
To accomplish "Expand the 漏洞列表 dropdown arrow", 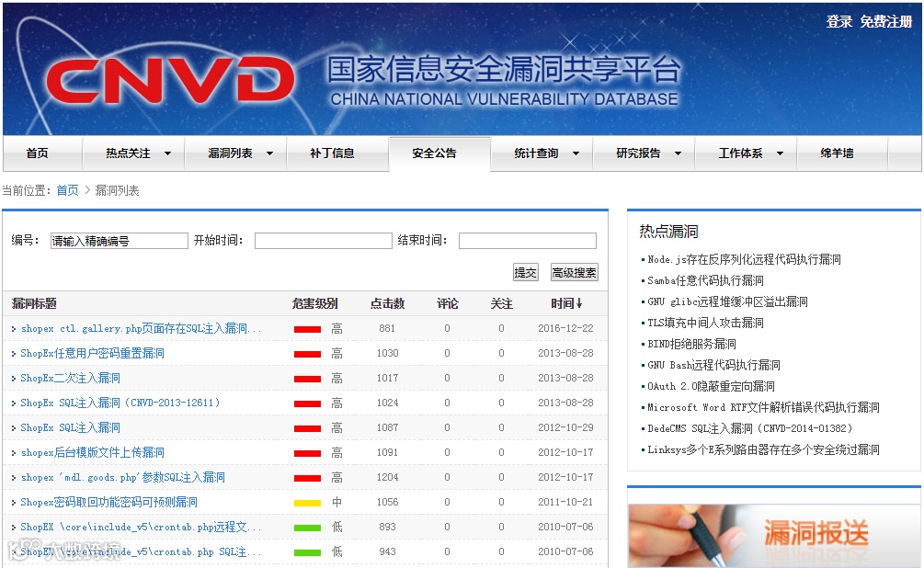I will tap(270, 153).
